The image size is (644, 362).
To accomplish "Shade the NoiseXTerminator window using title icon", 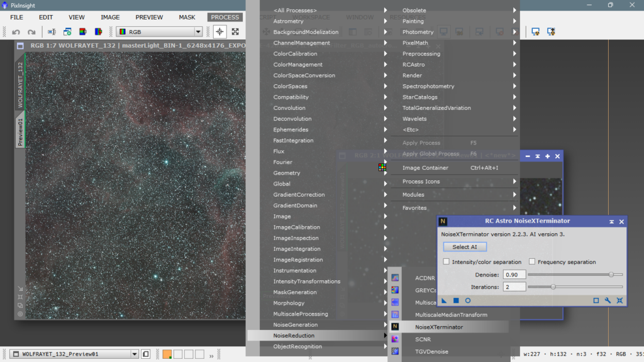I will pyautogui.click(x=611, y=221).
